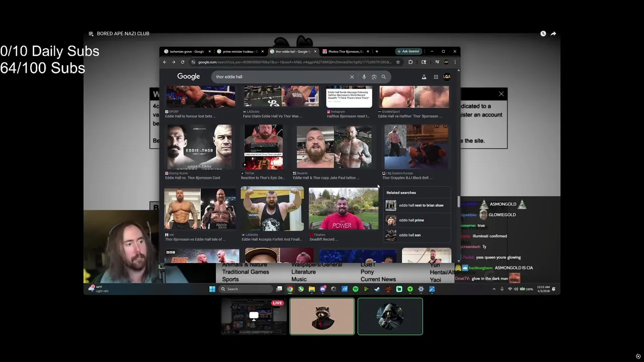Open Google account avatar in search header
Image resolution: width=644 pixels, height=362 pixels.
click(447, 77)
